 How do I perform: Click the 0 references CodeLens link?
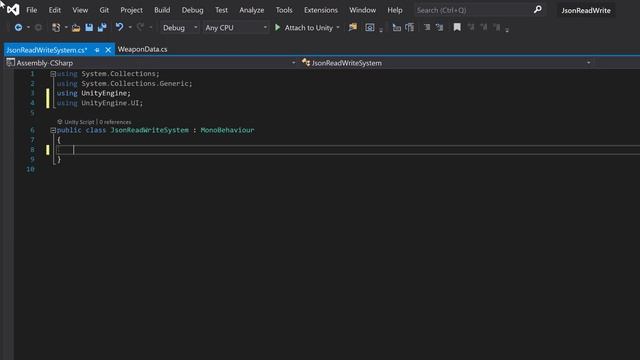point(116,122)
